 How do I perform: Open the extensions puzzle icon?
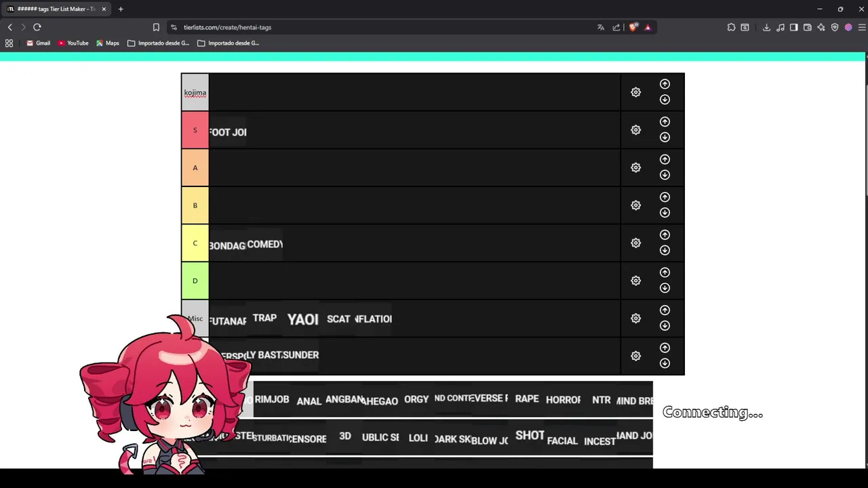[731, 27]
